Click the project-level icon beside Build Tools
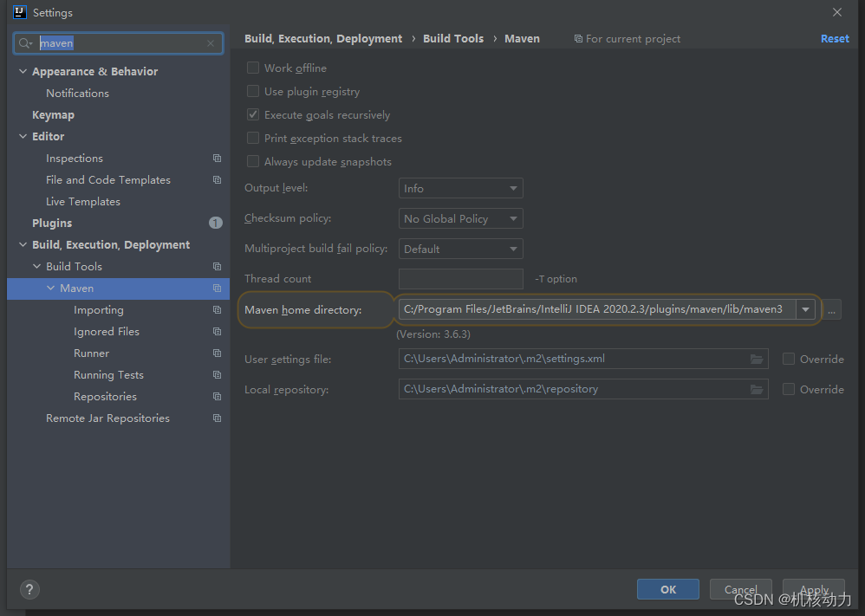This screenshot has width=865, height=616. pyautogui.click(x=217, y=266)
